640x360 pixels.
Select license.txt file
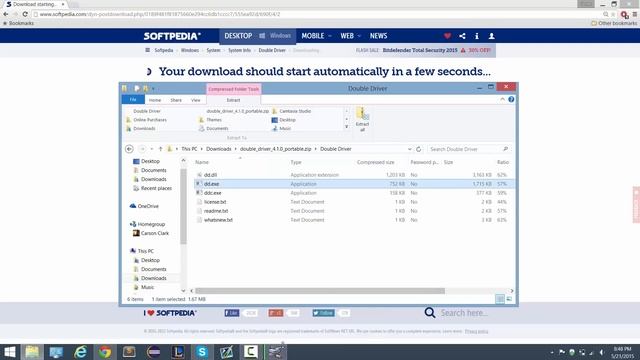pos(215,202)
